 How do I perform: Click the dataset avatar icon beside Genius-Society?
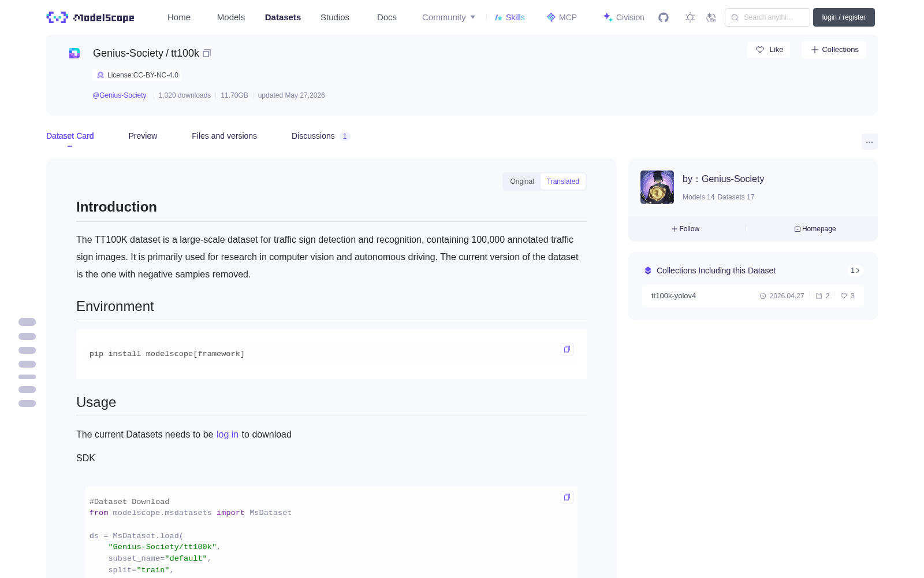(x=74, y=53)
